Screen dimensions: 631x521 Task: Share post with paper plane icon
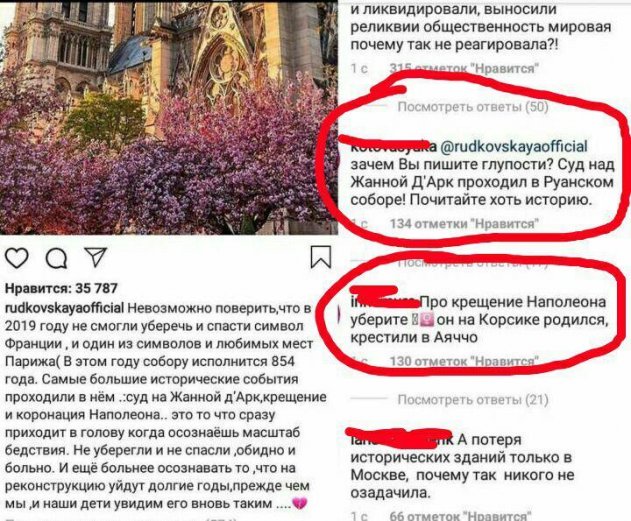tap(95, 257)
